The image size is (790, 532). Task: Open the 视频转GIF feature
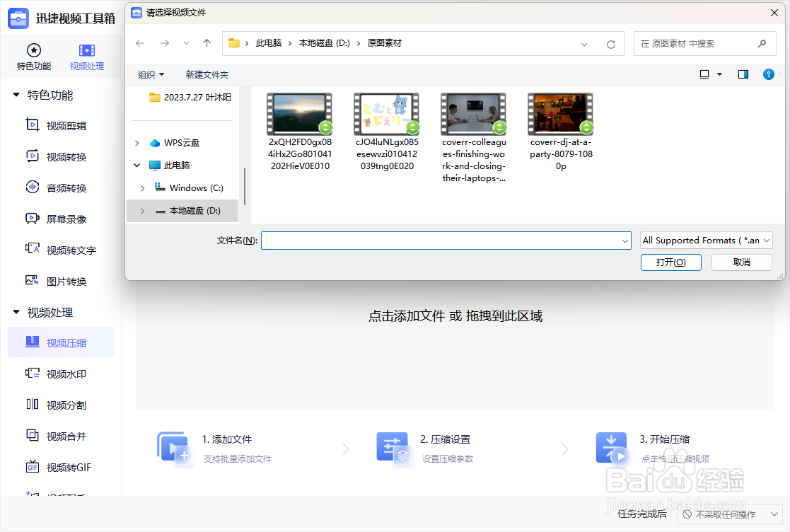point(64,467)
